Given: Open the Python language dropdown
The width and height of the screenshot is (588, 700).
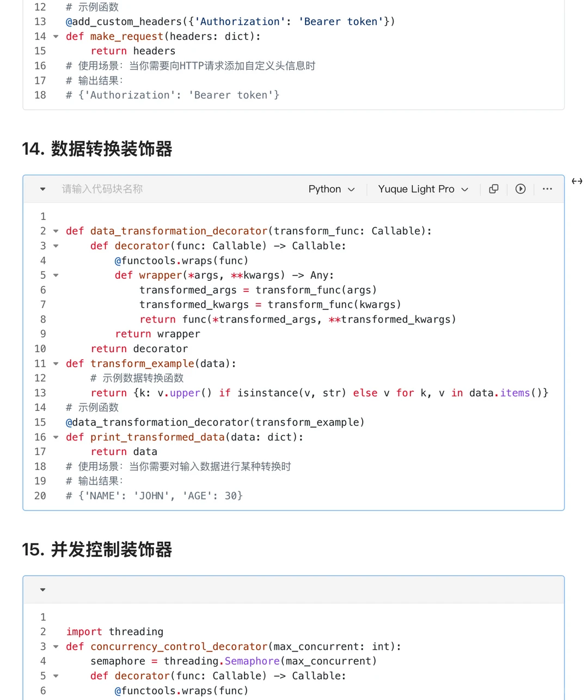Looking at the screenshot, I should pos(332,189).
